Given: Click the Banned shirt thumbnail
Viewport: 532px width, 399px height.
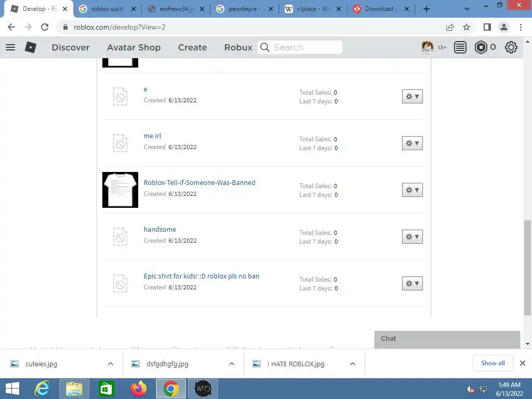Looking at the screenshot, I should click(x=120, y=190).
